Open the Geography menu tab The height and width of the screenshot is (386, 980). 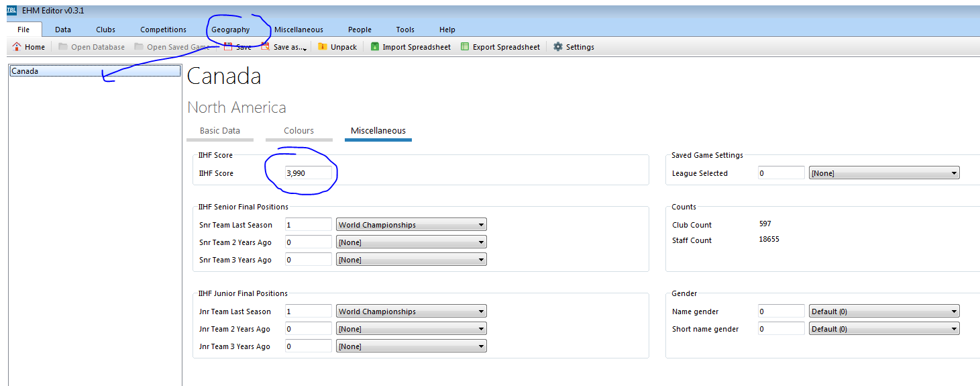[x=230, y=30]
